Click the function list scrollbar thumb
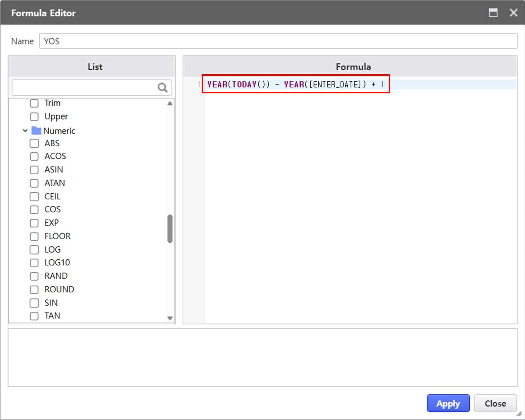Screen dimensions: 525x420 coord(170,228)
